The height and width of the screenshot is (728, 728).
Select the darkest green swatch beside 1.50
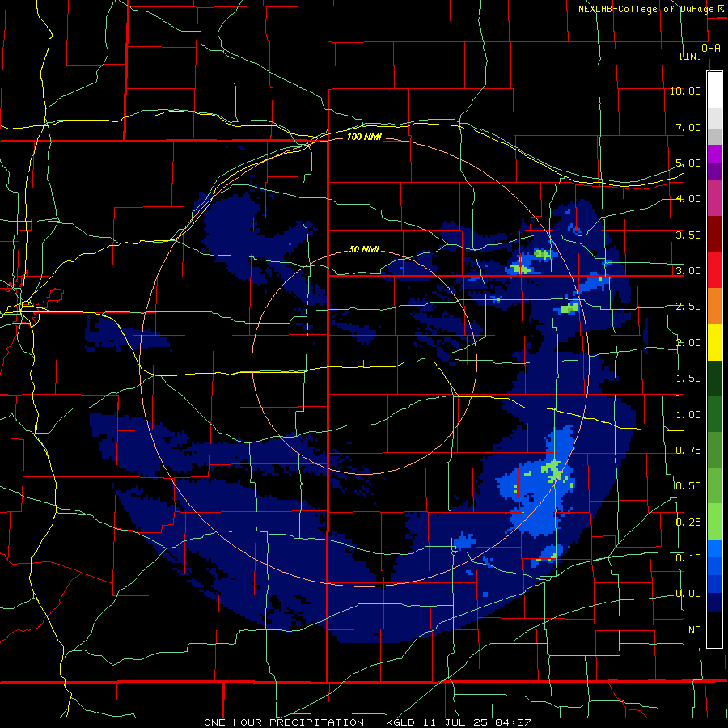(x=714, y=379)
